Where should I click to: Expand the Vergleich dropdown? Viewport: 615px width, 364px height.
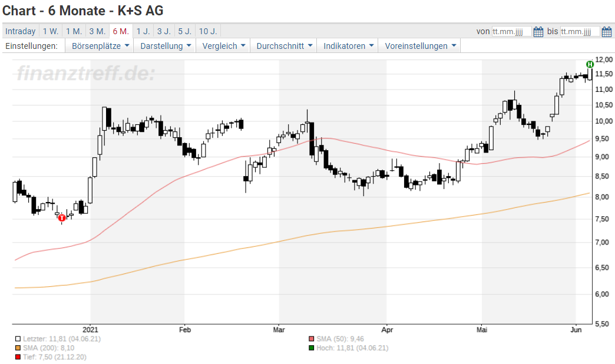click(223, 46)
